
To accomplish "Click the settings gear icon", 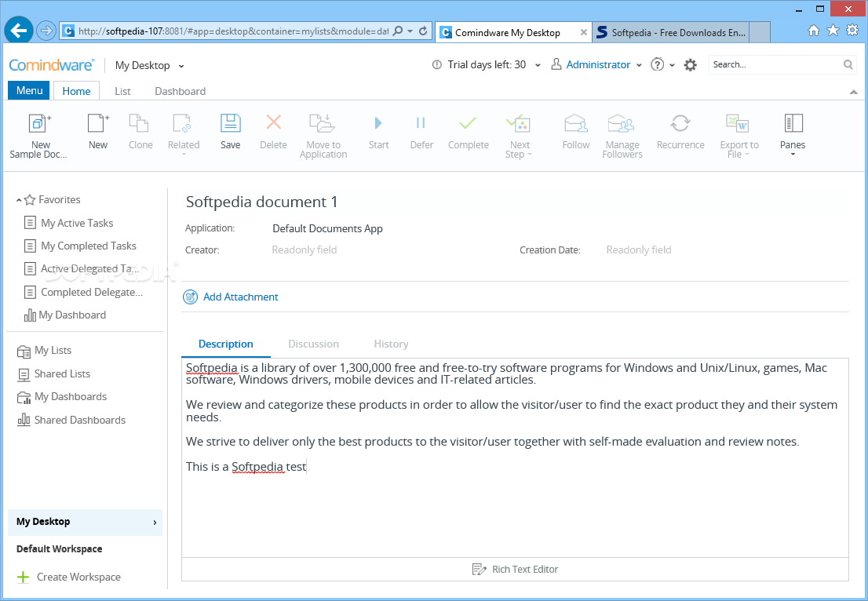I will [691, 65].
